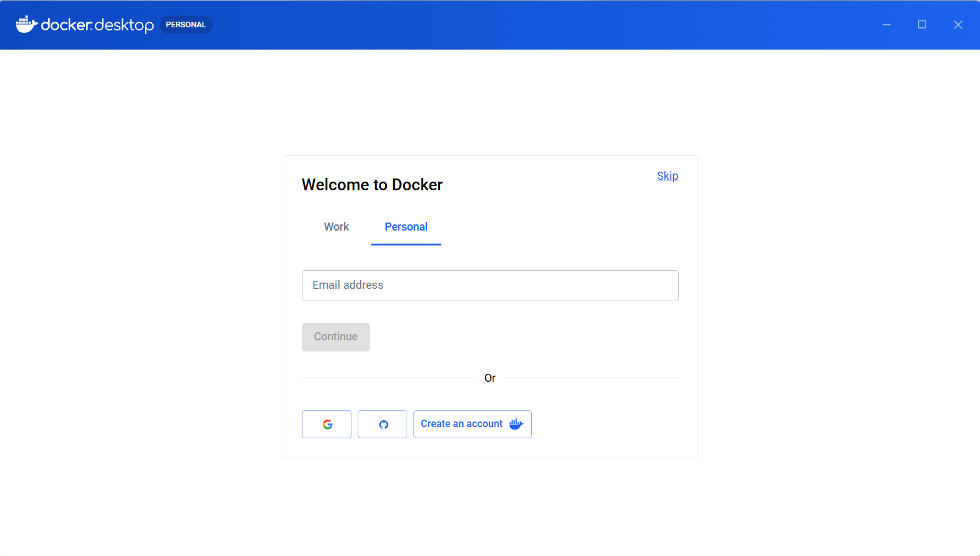Open the Create an account option

(462, 424)
